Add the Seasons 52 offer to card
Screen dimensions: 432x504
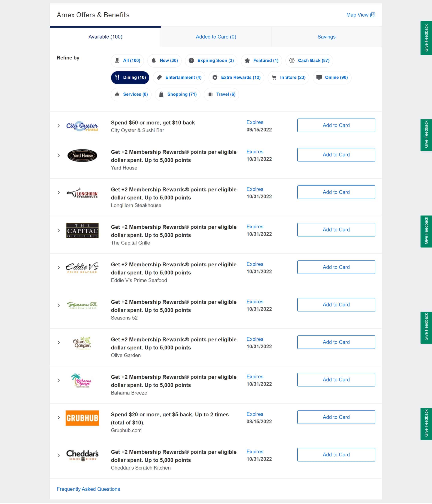coord(336,305)
